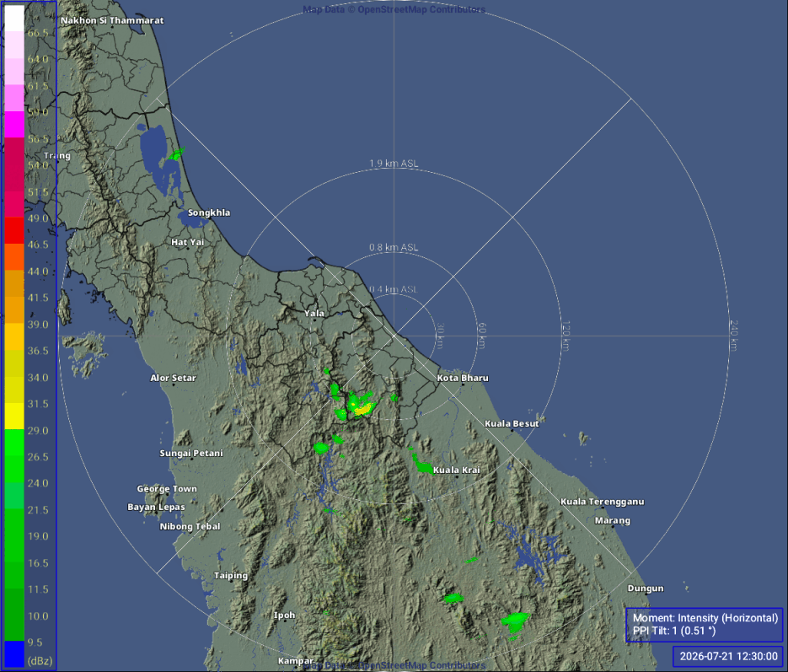Click the yellow 29.0 dBz legend swatch
Image resolution: width=788 pixels, height=672 pixels.
click(x=14, y=416)
